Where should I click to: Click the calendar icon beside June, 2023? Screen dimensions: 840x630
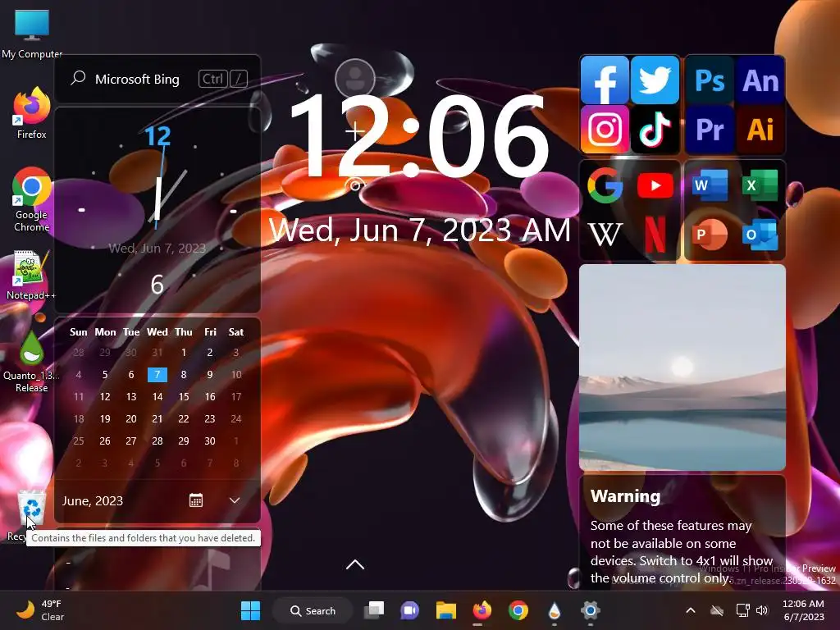tap(196, 500)
